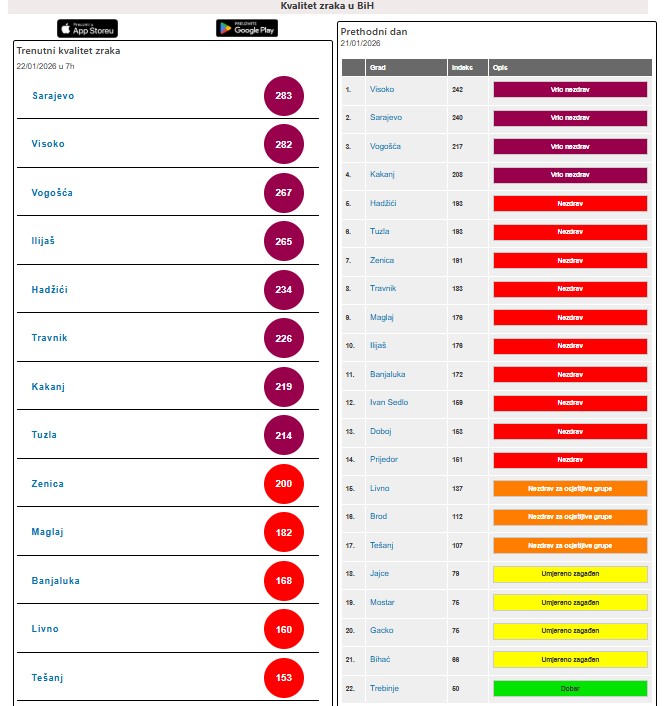Click Travnik's 226 index circle

point(284,338)
